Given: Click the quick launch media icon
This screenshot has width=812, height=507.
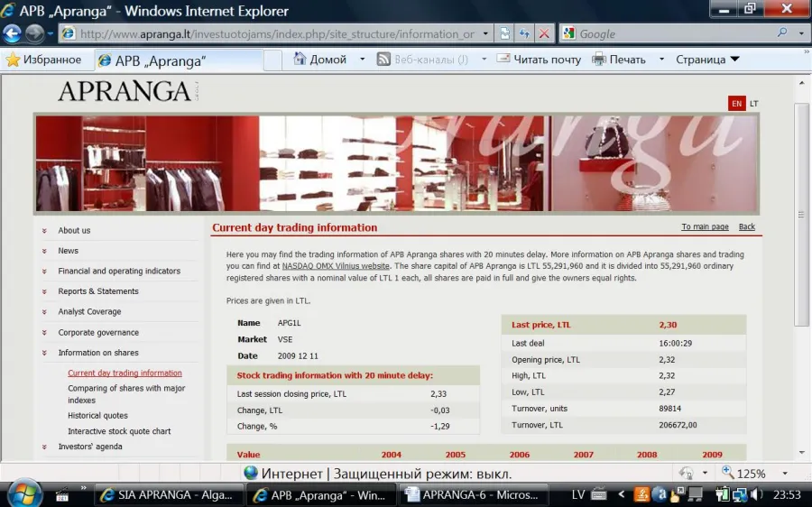Looking at the screenshot, I should click(x=62, y=495).
